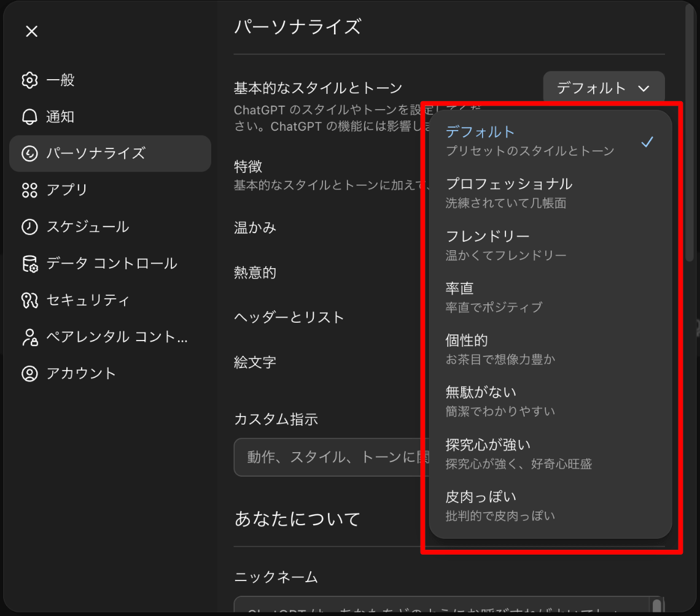This screenshot has width=700, height=616.
Task: Click the セキュリティ key icon
Action: coord(29,300)
